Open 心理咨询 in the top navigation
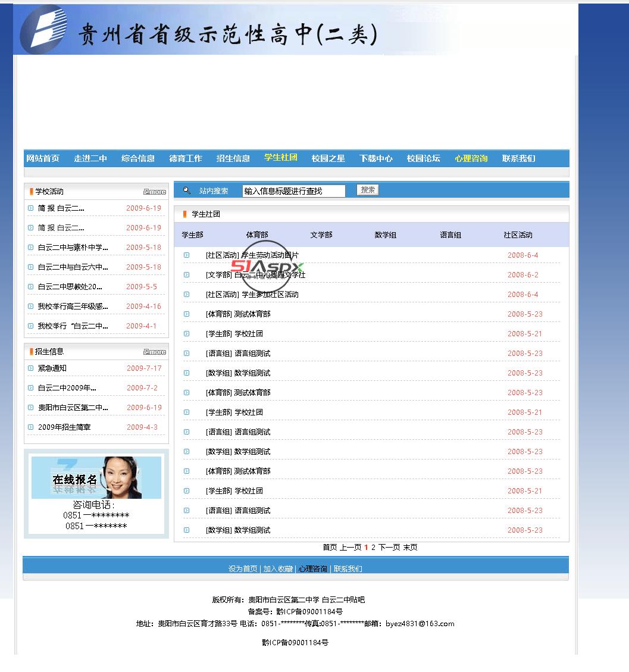This screenshot has width=629, height=672. coord(471,158)
